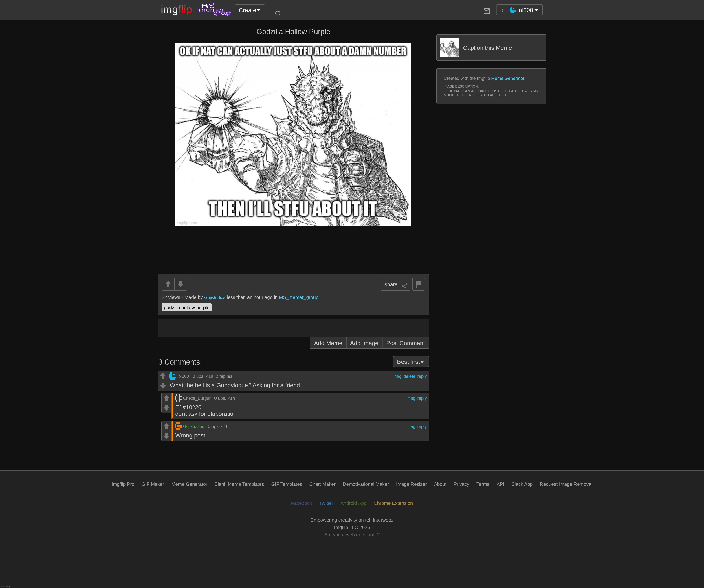704x588 pixels.
Task: Click the imgflip logo
Action: coord(176,10)
